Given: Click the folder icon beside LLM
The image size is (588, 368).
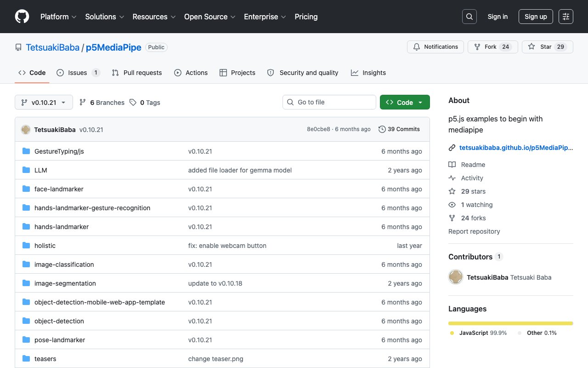Looking at the screenshot, I should tap(26, 170).
